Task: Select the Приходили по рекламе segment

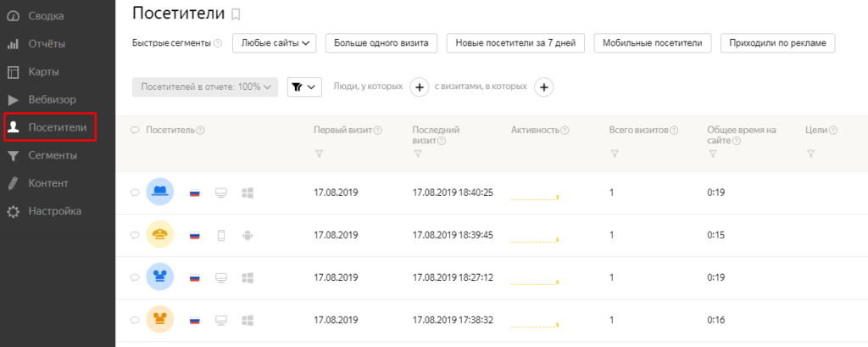Action: click(x=777, y=43)
